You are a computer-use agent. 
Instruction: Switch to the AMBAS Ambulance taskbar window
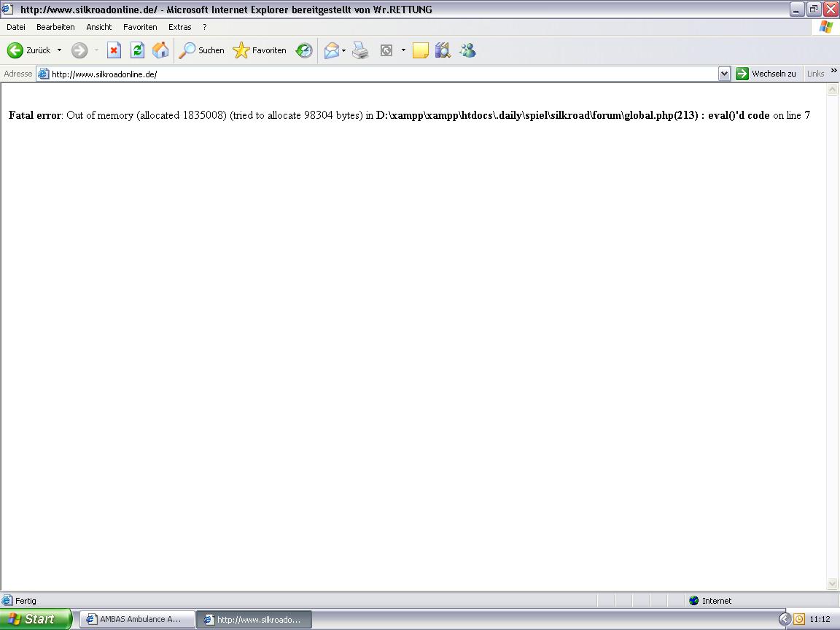[x=137, y=619]
